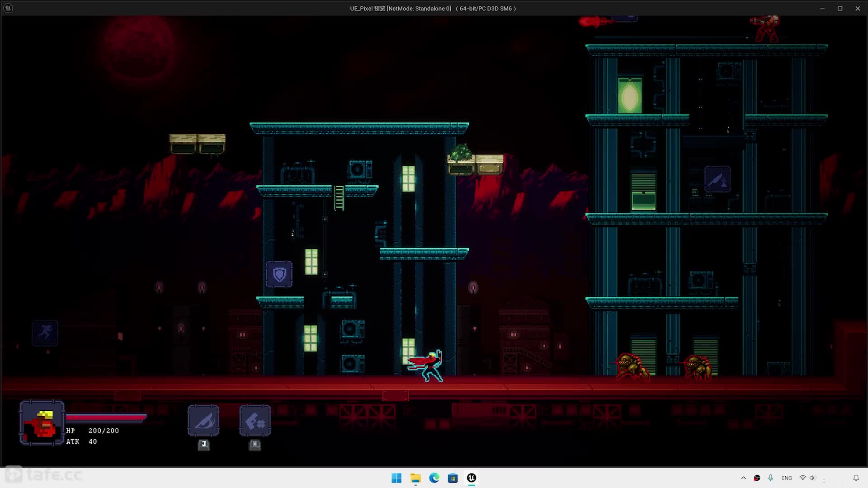Open Microsoft Edge from the taskbar
The height and width of the screenshot is (488, 868).
tap(434, 478)
